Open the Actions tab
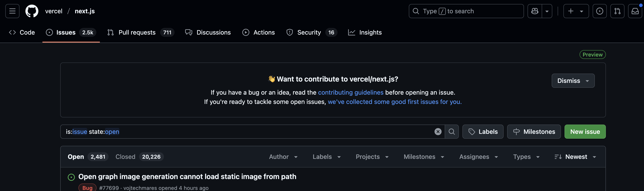The image size is (644, 191). pos(258,32)
